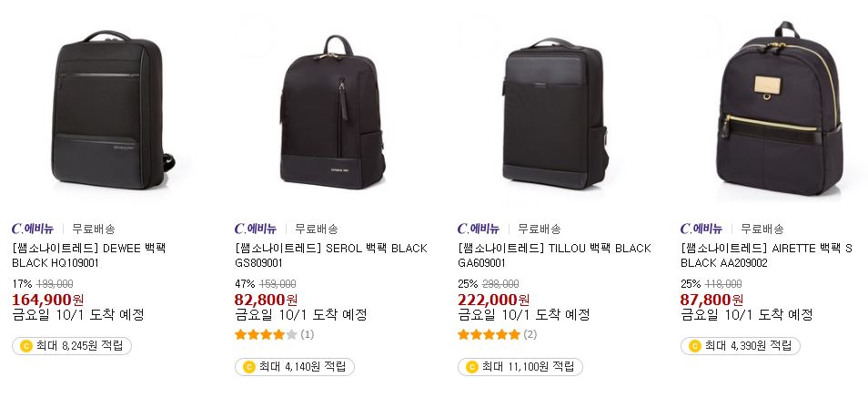Click the 최대 4,140원 적립 badge
This screenshot has height=418, width=868.
point(295,367)
